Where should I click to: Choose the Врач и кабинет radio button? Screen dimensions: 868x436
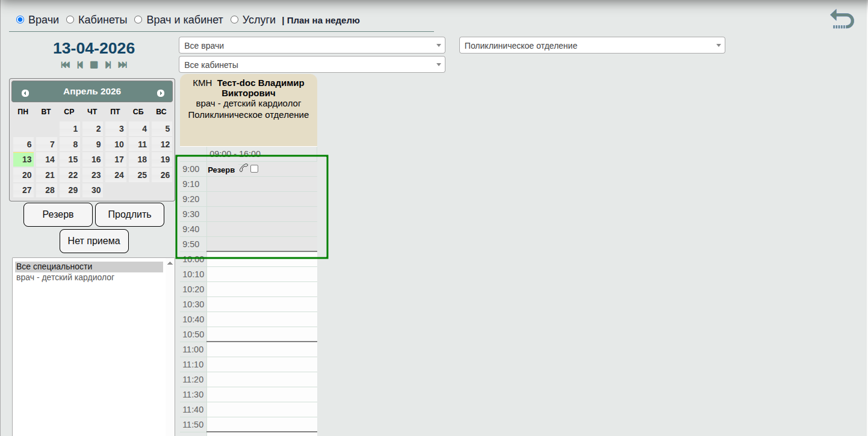138,20
